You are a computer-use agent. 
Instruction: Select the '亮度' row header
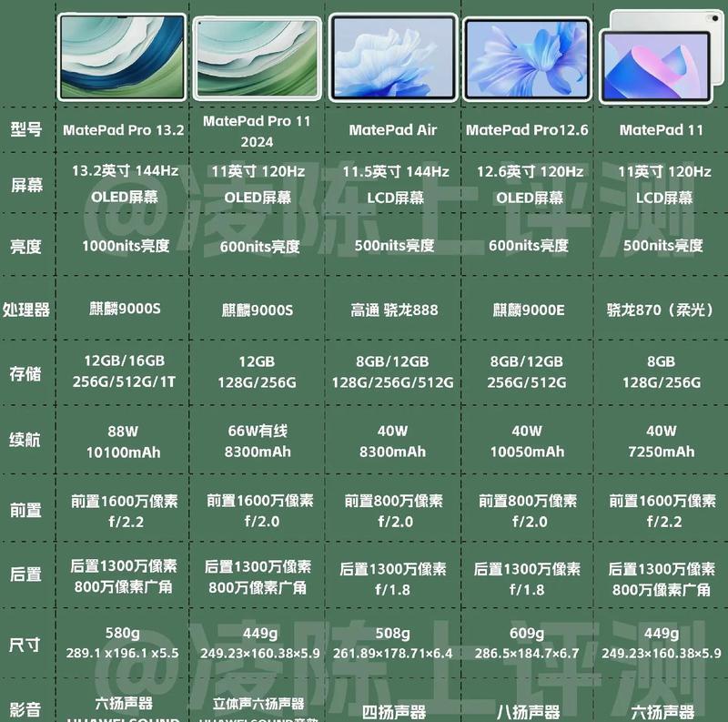tap(26, 246)
